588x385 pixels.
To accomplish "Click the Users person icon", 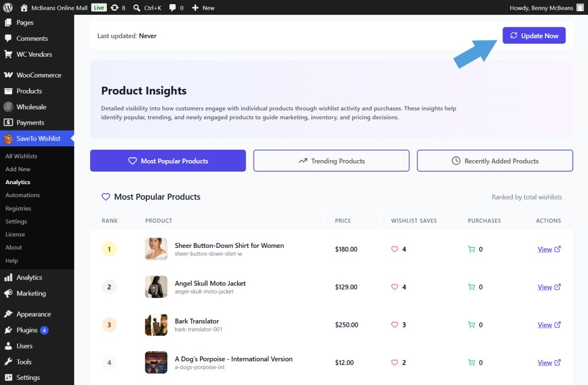I will (x=8, y=346).
